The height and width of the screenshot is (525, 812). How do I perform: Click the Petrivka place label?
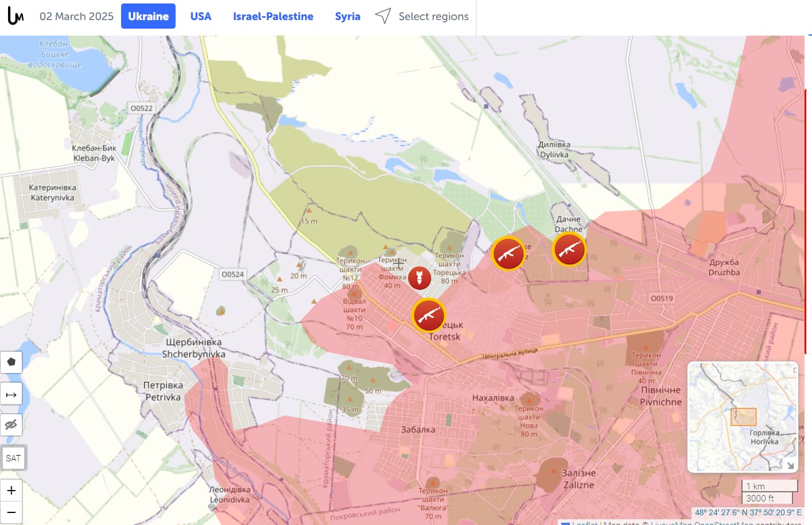point(163,397)
